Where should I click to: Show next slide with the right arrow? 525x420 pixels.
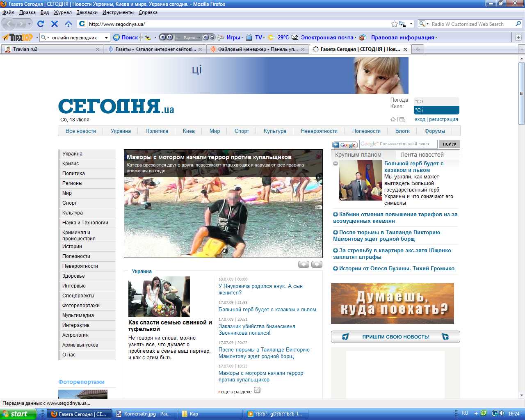click(x=317, y=264)
